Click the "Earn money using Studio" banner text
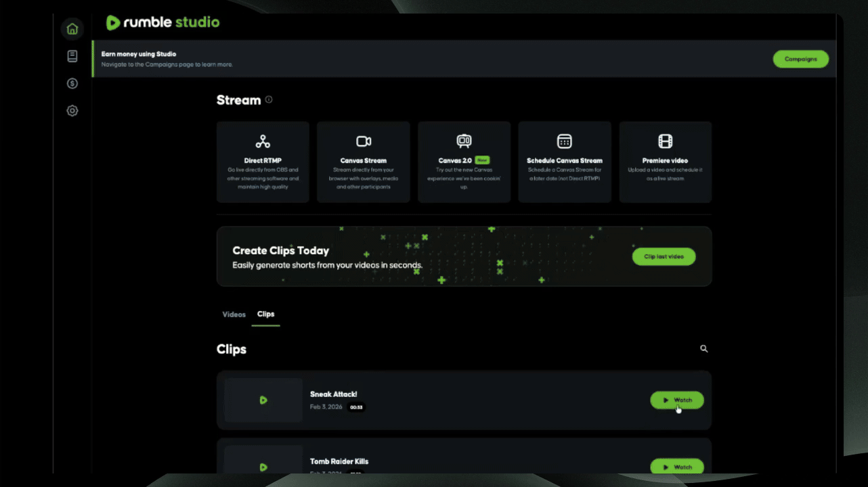Viewport: 868px width, 487px height. tap(139, 54)
